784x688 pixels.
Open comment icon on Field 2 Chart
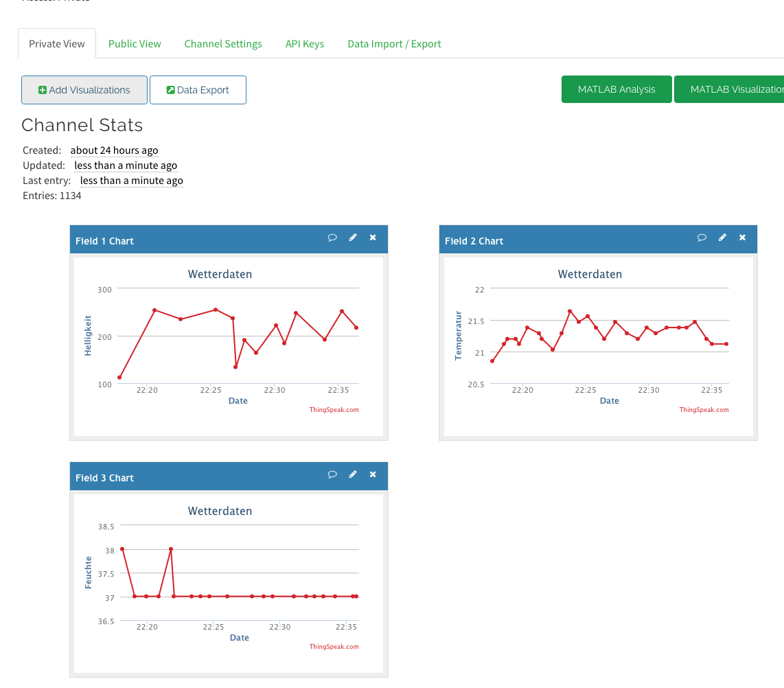click(702, 238)
